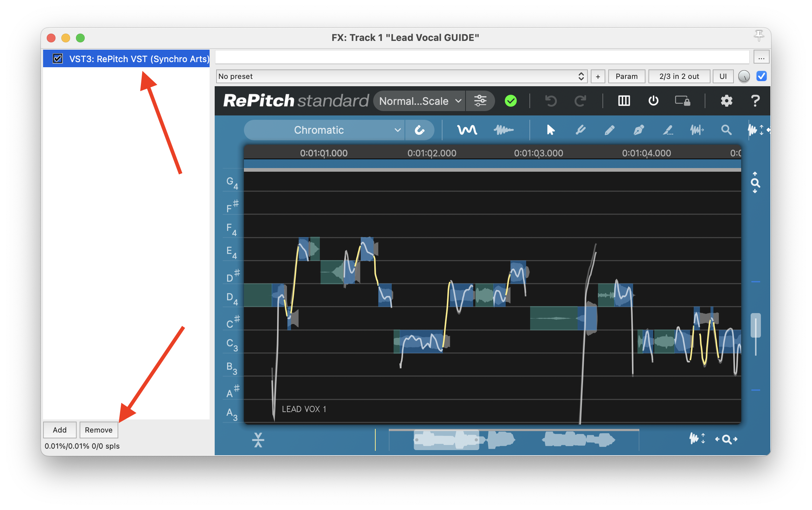Click the vertical zoom slider handle
812x510 pixels.
(x=755, y=325)
